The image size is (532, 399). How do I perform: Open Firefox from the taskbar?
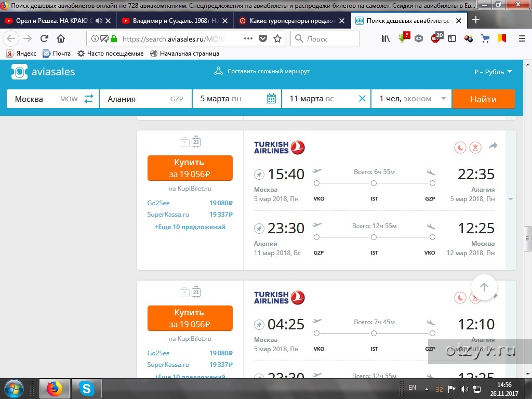55,389
